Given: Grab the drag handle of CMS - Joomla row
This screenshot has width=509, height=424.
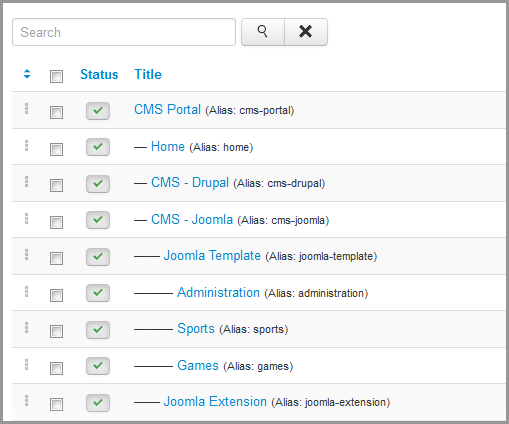Looking at the screenshot, I should (27, 219).
